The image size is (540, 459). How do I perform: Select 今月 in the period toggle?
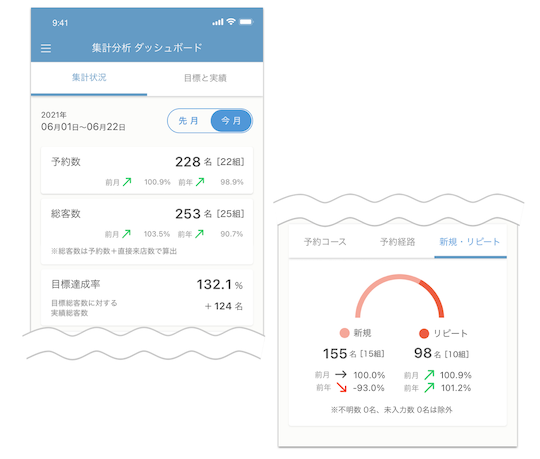pos(231,121)
